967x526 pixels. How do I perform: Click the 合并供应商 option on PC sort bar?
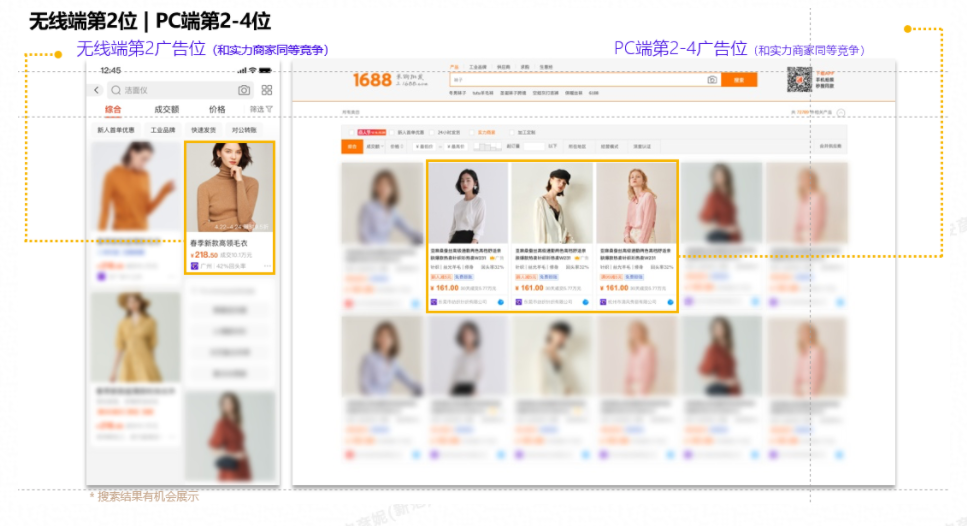(x=830, y=147)
